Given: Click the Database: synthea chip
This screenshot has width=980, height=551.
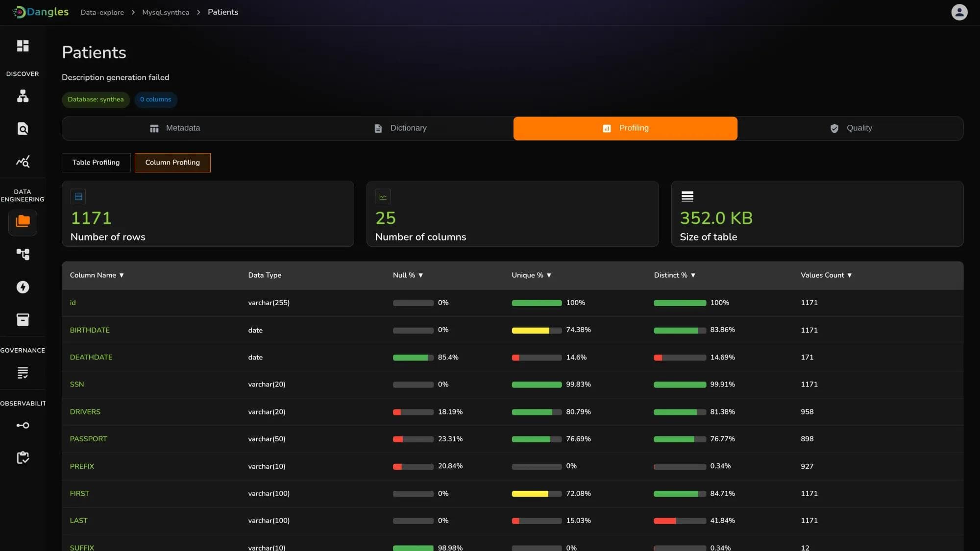Looking at the screenshot, I should pyautogui.click(x=96, y=99).
